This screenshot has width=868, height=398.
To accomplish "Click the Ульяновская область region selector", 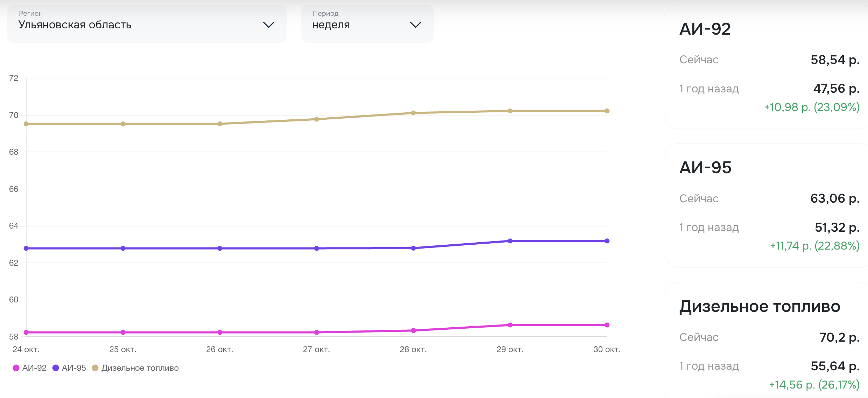I will pos(75,25).
